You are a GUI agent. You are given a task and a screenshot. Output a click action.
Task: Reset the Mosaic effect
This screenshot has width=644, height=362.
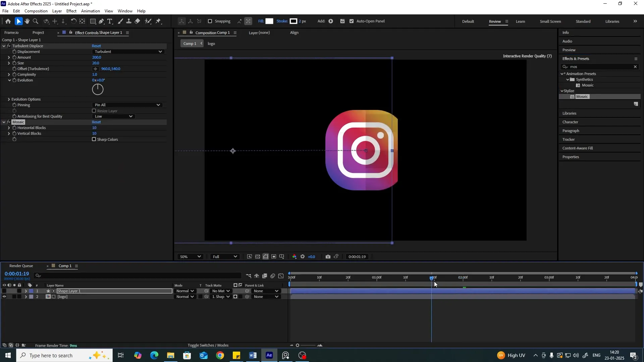coord(97,122)
